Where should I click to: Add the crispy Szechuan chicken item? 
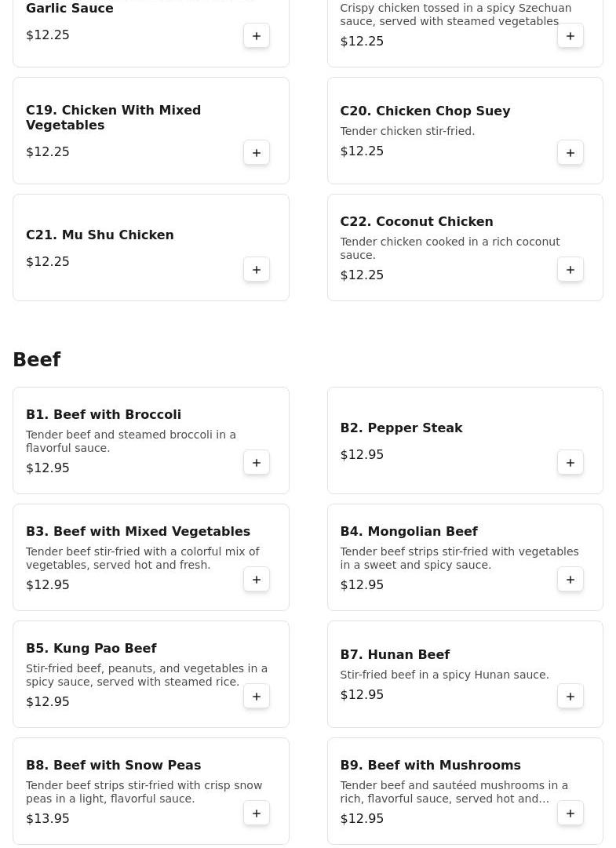click(570, 35)
